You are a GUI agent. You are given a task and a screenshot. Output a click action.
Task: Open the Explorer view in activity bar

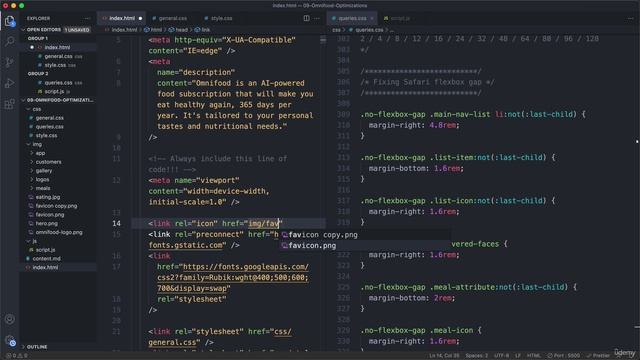tap(9, 20)
